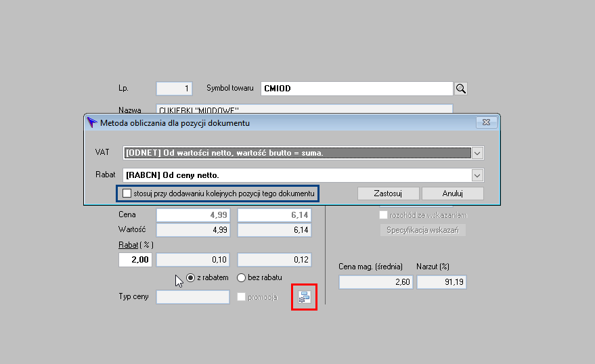Click the app logo icon in dialog title
The image size is (595, 364).
92,122
